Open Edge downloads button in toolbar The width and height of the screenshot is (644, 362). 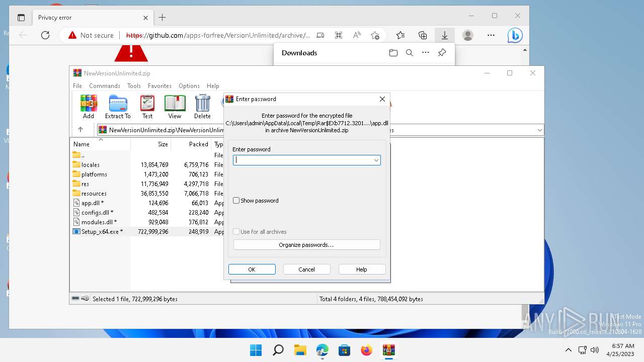point(445,35)
